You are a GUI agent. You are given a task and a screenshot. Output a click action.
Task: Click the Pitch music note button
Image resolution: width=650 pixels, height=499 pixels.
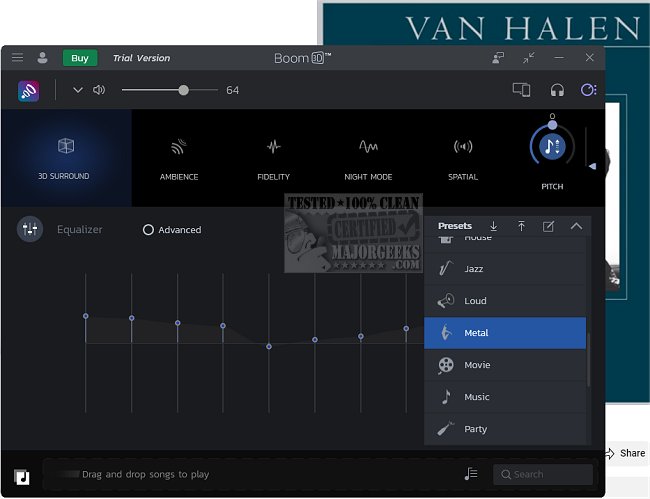(552, 146)
